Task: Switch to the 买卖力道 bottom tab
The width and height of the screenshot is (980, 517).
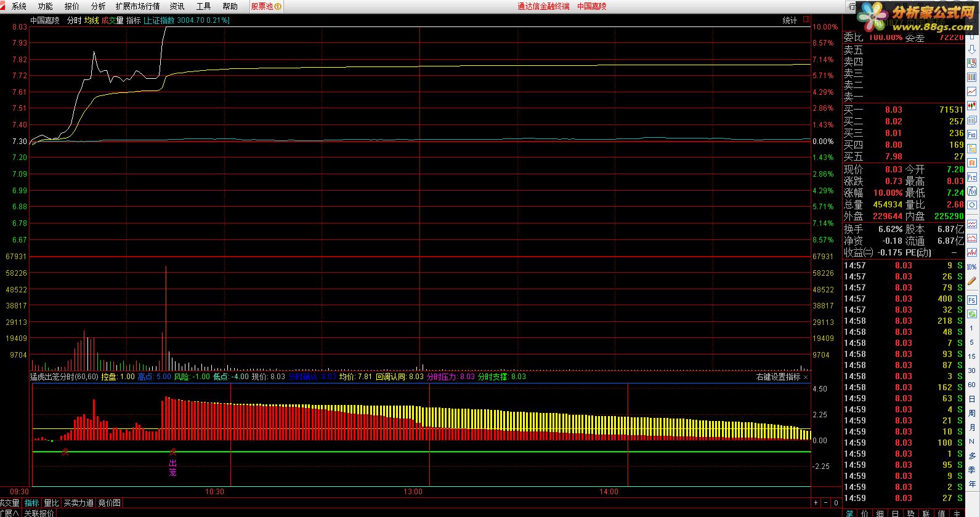Action: coord(79,503)
